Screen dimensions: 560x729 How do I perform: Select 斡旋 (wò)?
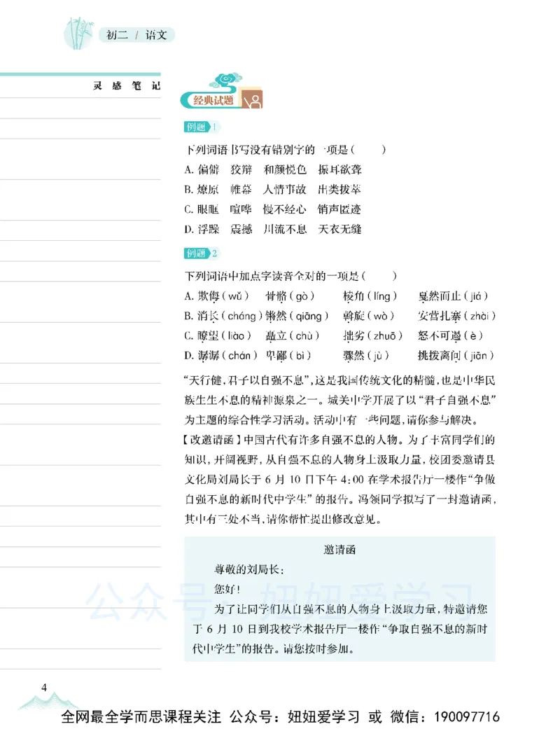click(369, 316)
